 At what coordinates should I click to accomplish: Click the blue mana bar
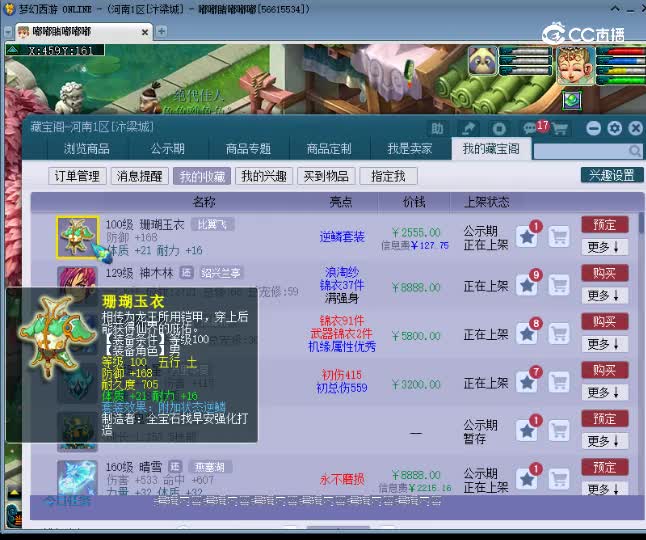tap(621, 61)
